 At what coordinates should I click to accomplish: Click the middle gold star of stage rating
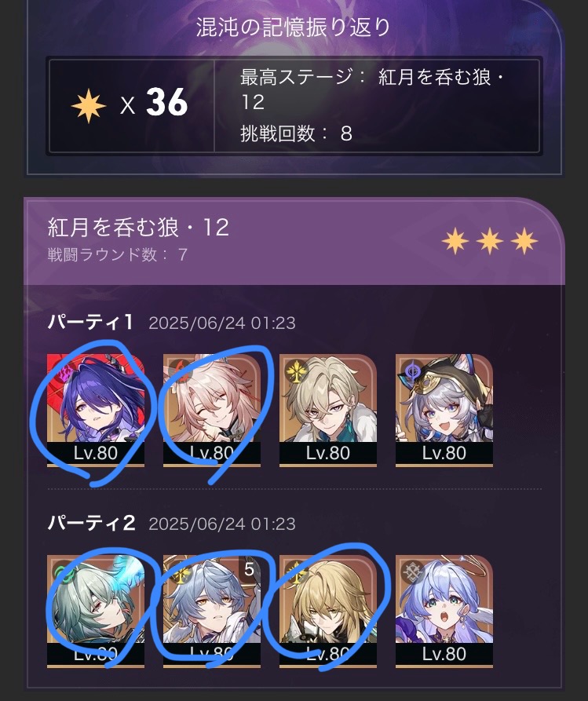pyautogui.click(x=490, y=240)
